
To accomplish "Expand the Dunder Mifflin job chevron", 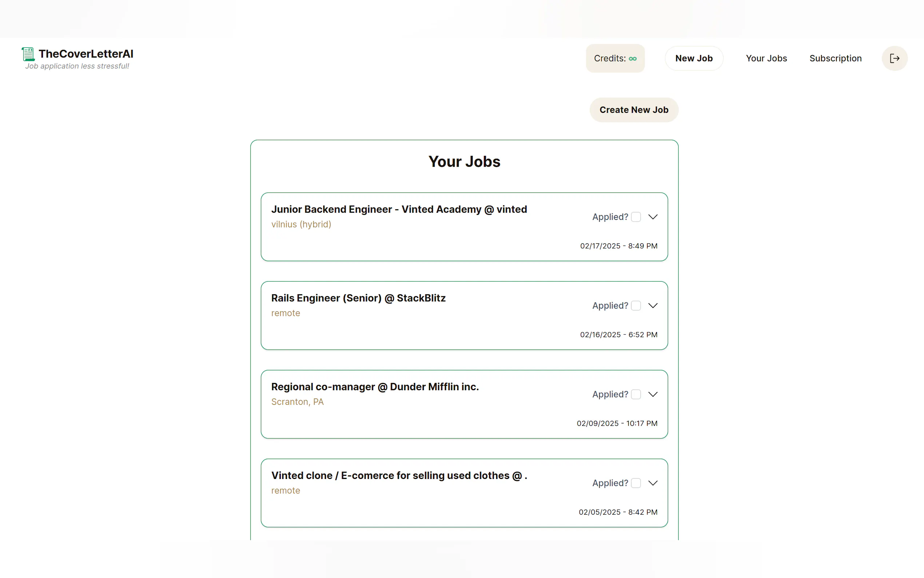I will 653,395.
